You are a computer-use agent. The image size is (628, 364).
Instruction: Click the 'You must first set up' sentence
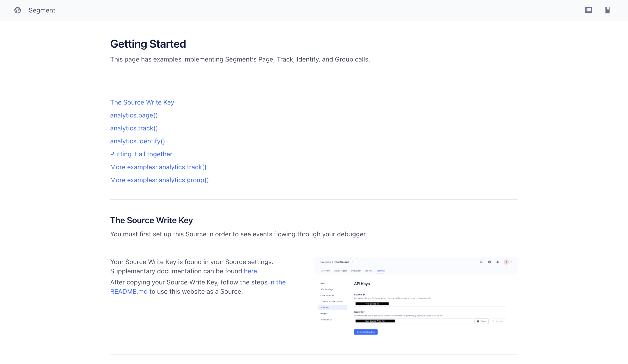coord(239,234)
